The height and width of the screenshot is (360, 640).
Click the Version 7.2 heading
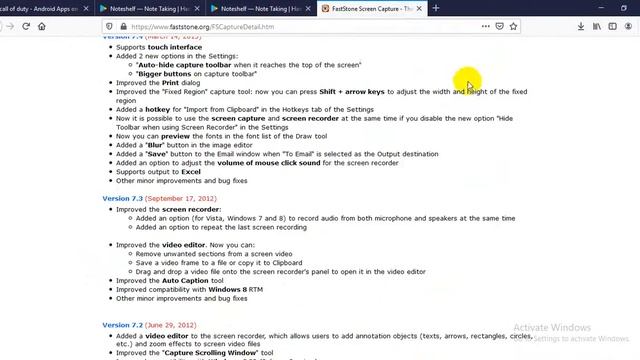coord(122,325)
